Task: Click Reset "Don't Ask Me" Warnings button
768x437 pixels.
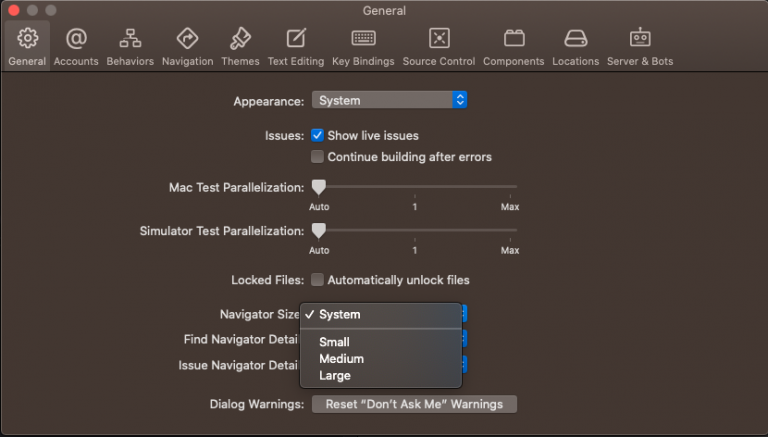Action: [414, 404]
